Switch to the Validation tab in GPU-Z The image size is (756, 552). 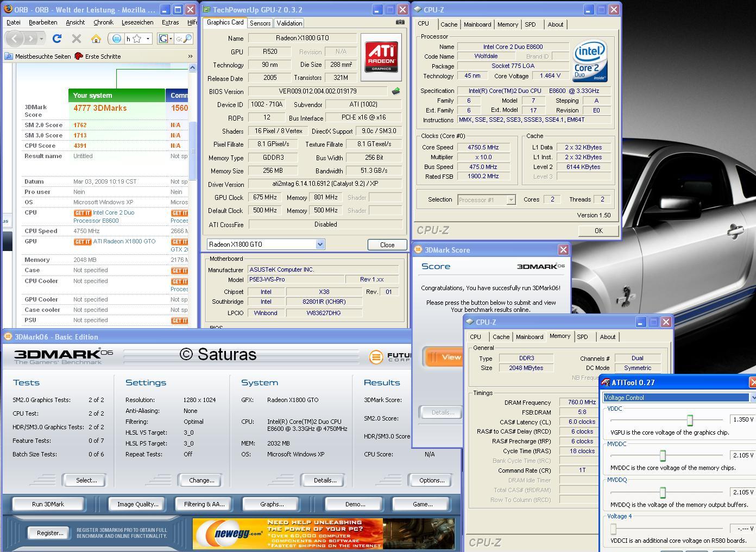[x=289, y=23]
